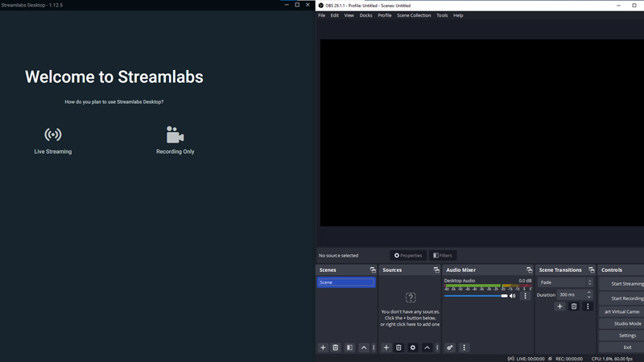
Task: Open the Profile menu
Action: coord(385,15)
